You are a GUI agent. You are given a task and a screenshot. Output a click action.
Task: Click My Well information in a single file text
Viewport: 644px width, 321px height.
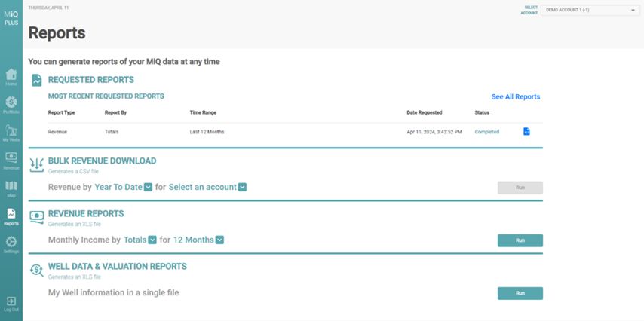tap(114, 292)
